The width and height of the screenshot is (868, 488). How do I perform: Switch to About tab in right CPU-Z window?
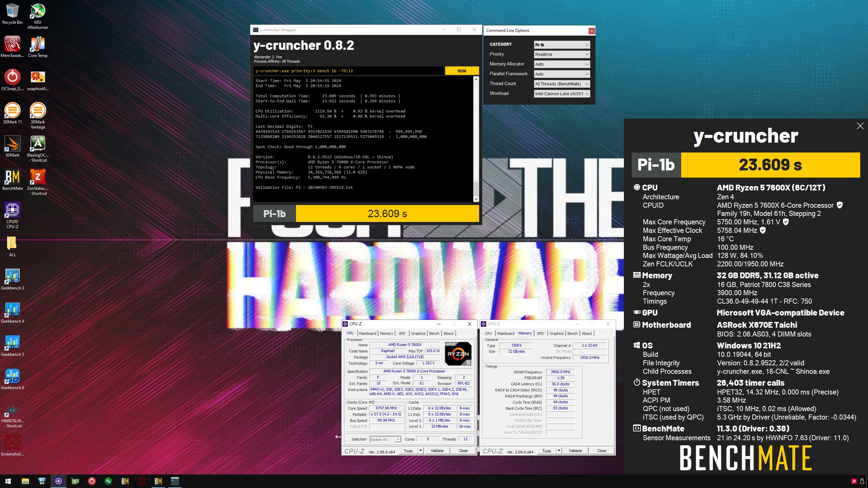point(587,333)
